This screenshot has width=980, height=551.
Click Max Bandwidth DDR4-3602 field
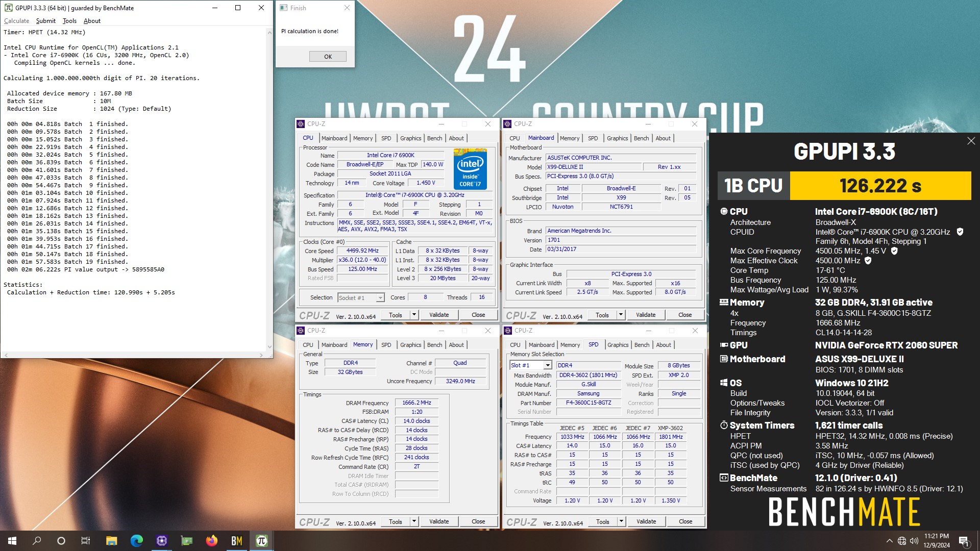click(x=588, y=375)
